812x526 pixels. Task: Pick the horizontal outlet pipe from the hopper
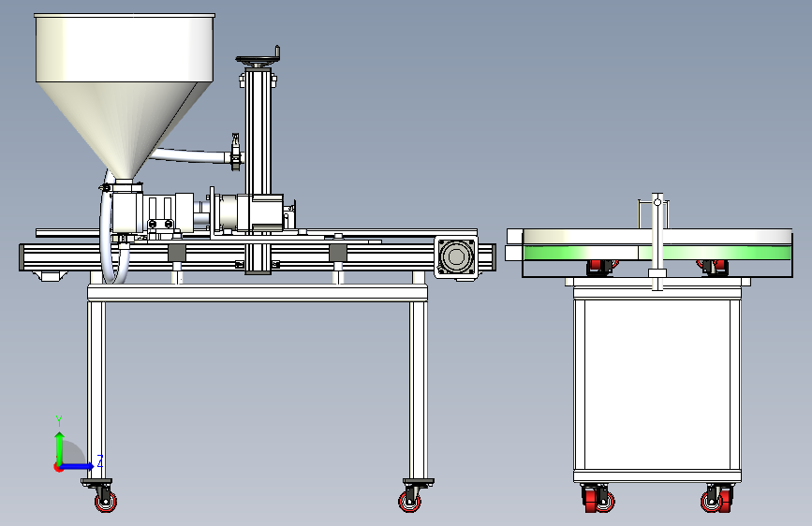pos(192,155)
